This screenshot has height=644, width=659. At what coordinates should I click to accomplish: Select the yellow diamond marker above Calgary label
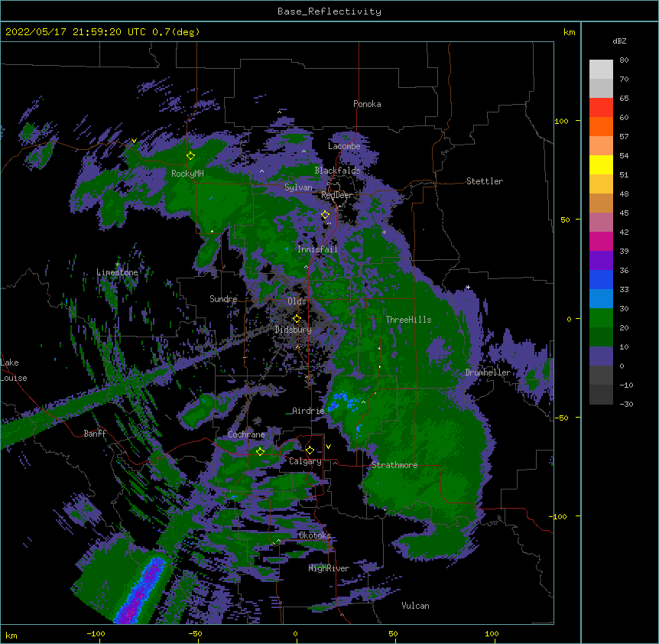click(x=310, y=450)
